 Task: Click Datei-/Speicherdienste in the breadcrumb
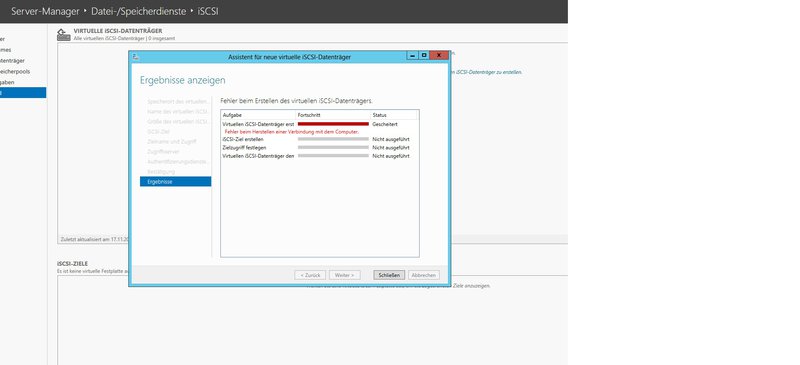pyautogui.click(x=139, y=11)
